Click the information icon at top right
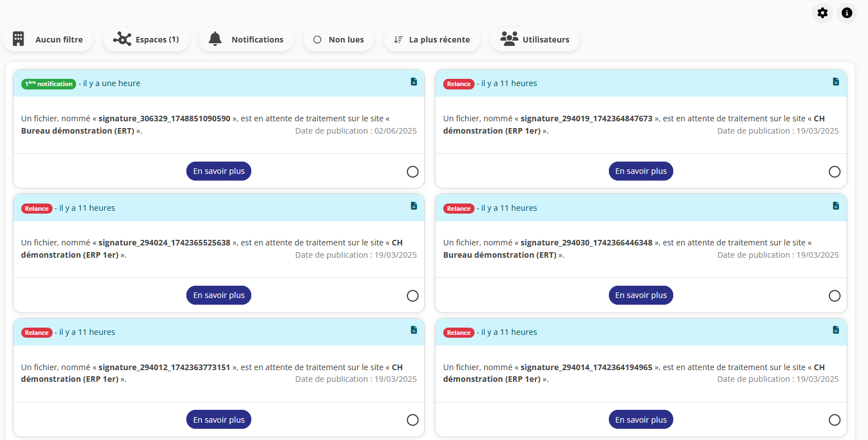Viewport: 868px width, 440px height. pos(847,12)
